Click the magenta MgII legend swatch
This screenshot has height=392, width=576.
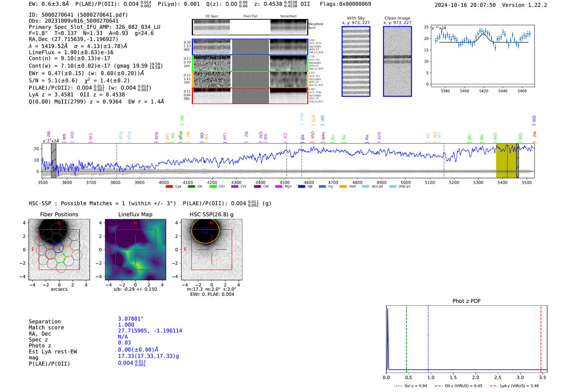coord(279,186)
